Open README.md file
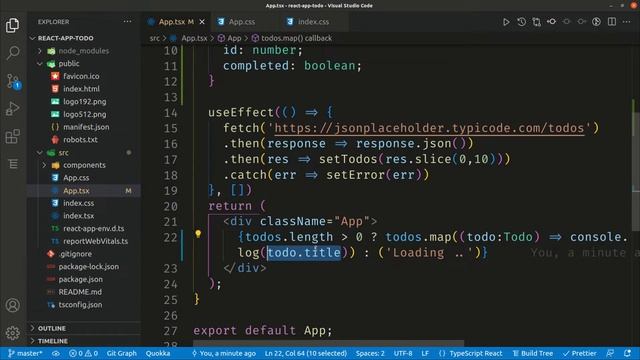 (84, 292)
